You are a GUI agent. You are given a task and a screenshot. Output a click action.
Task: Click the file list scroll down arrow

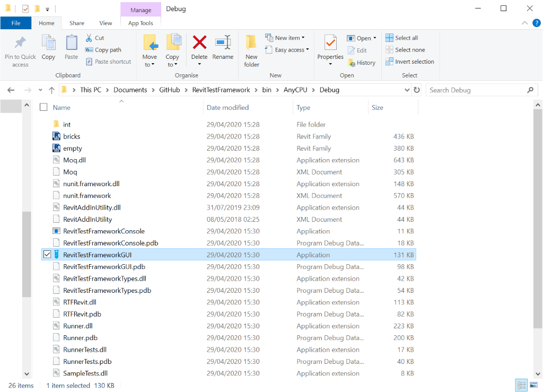[x=538, y=373]
